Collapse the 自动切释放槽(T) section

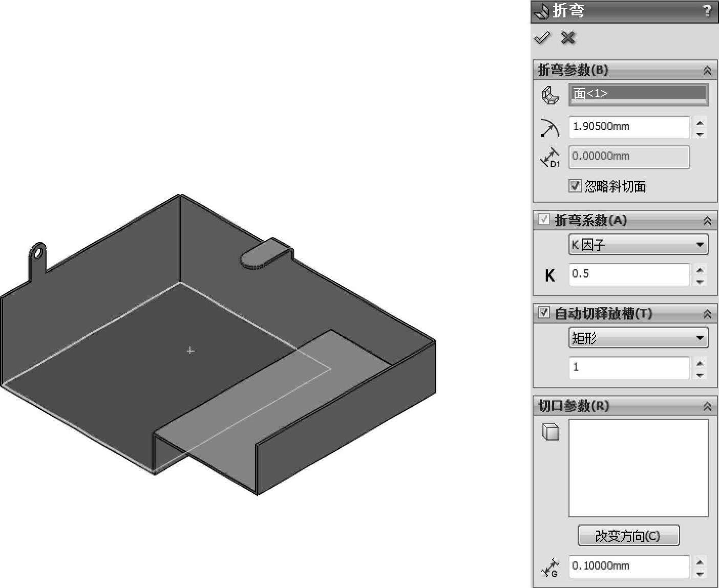[x=707, y=314]
